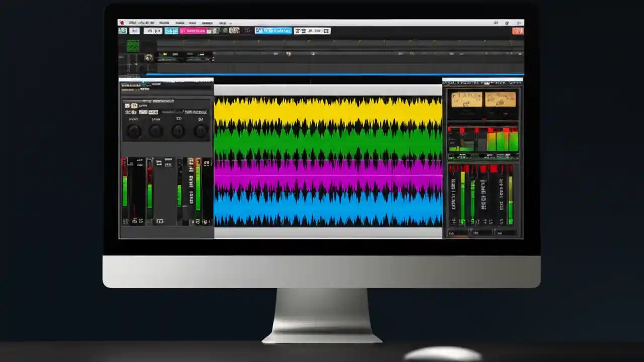Click the blue time display in the toolbar
This screenshot has height=362, width=644.
click(274, 30)
